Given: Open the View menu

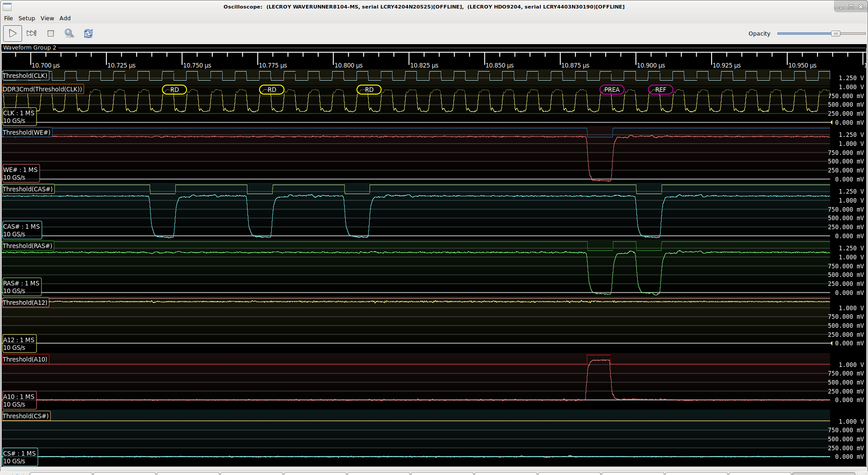Looking at the screenshot, I should point(47,18).
